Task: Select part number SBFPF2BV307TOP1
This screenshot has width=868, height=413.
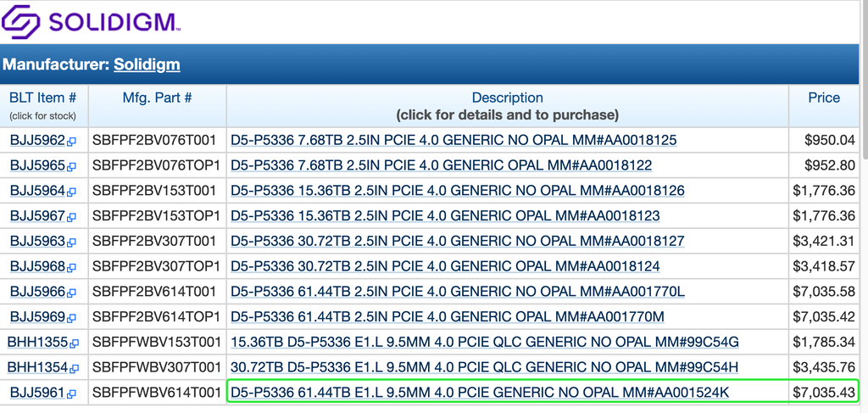Action: pos(156,267)
